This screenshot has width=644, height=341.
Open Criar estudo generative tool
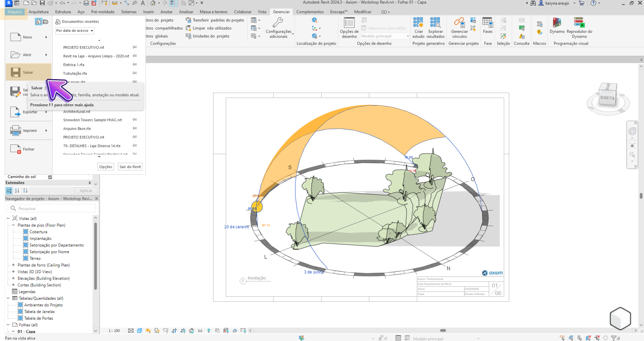click(418, 27)
